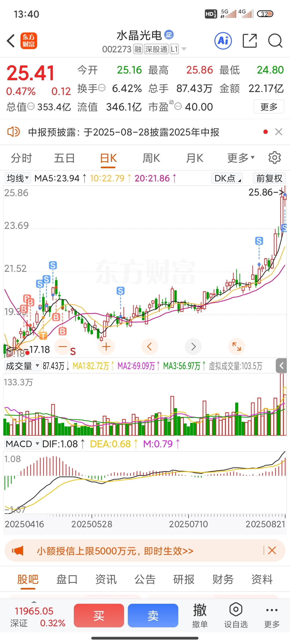Tap the share icon
The height and width of the screenshot is (644, 290).
250,41
